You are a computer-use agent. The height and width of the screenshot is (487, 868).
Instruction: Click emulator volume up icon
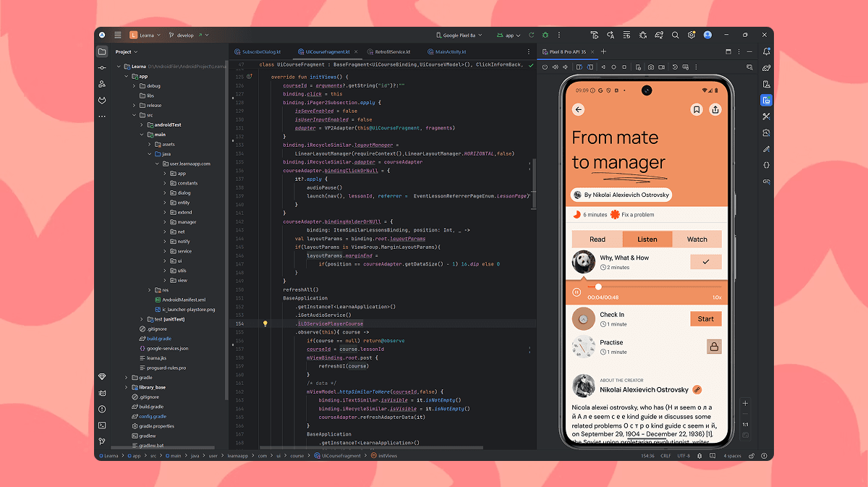tap(556, 67)
